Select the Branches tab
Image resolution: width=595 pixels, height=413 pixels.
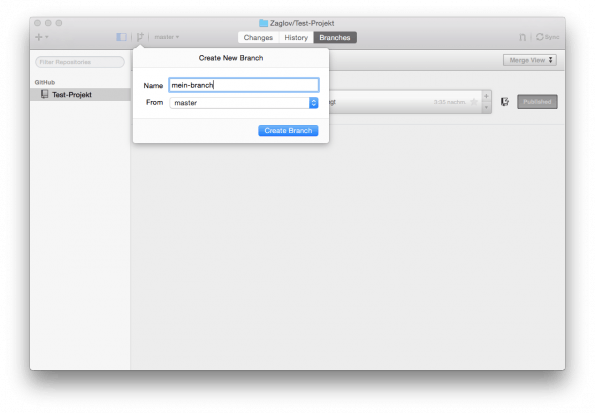click(335, 38)
